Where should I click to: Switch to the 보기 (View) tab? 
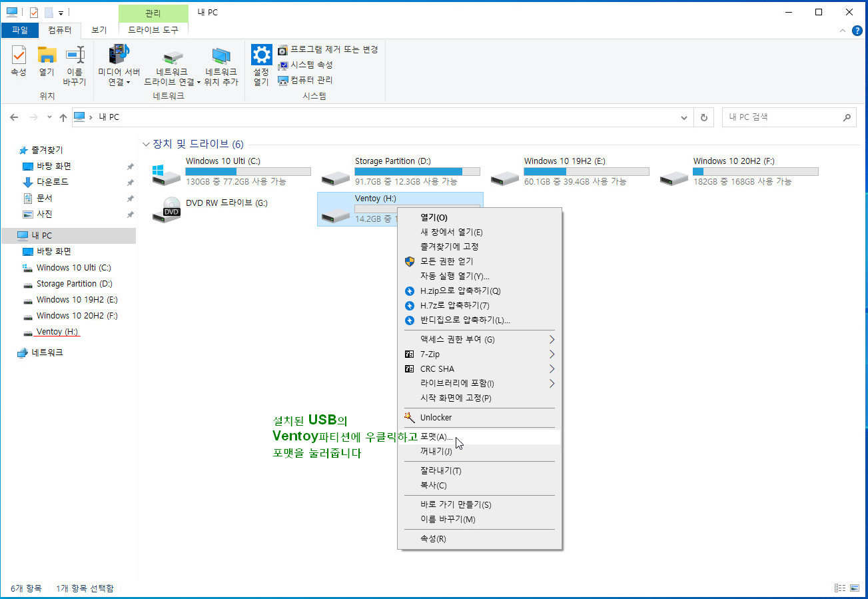point(99,30)
